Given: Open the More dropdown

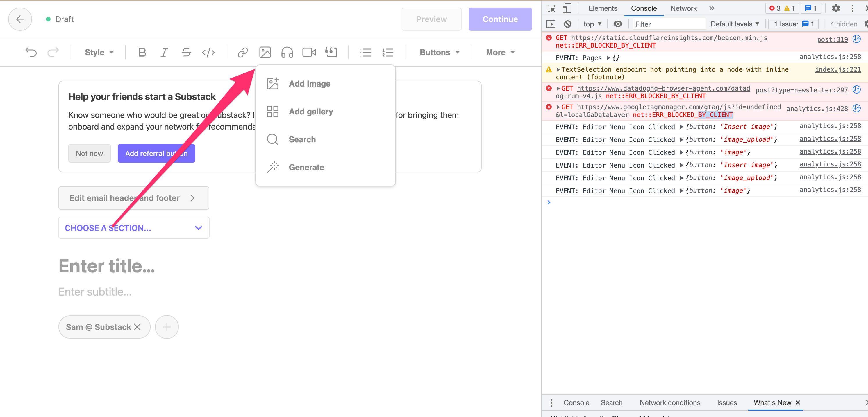Looking at the screenshot, I should (x=500, y=52).
